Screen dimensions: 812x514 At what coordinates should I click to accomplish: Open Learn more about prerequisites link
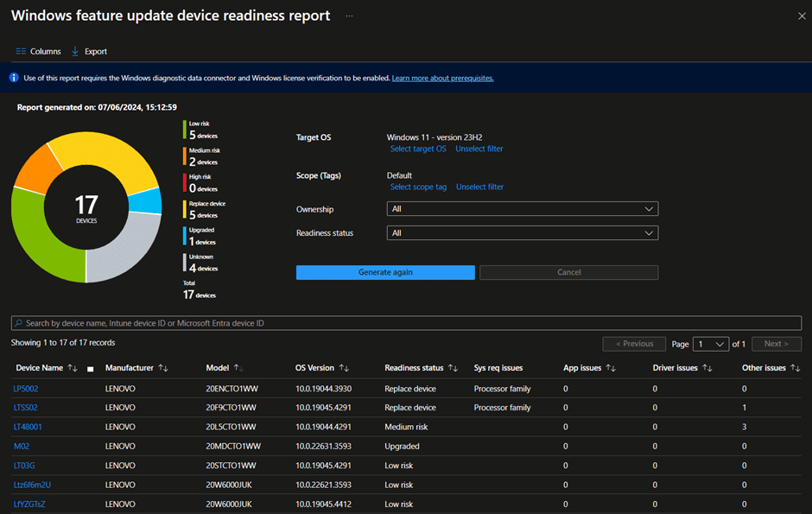click(x=442, y=78)
